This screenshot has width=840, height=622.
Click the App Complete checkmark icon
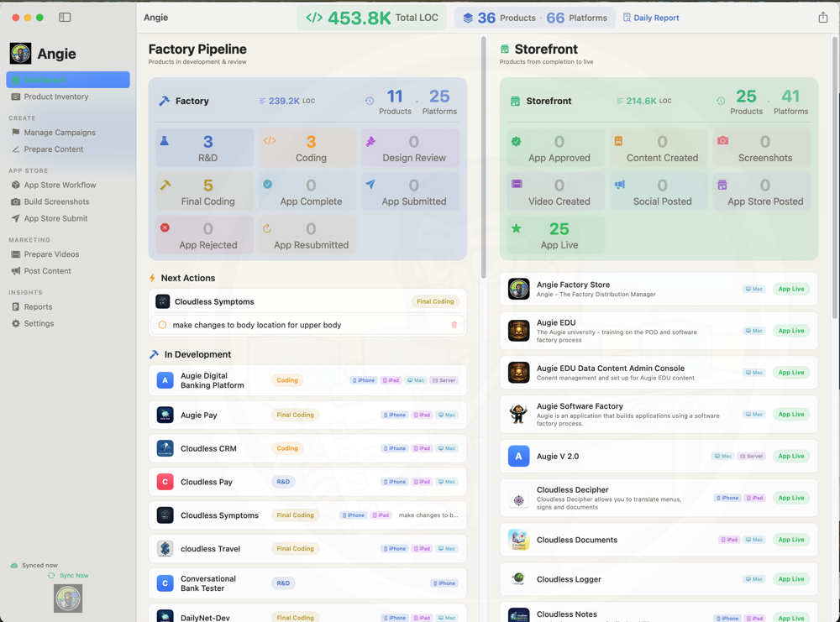pyautogui.click(x=267, y=184)
